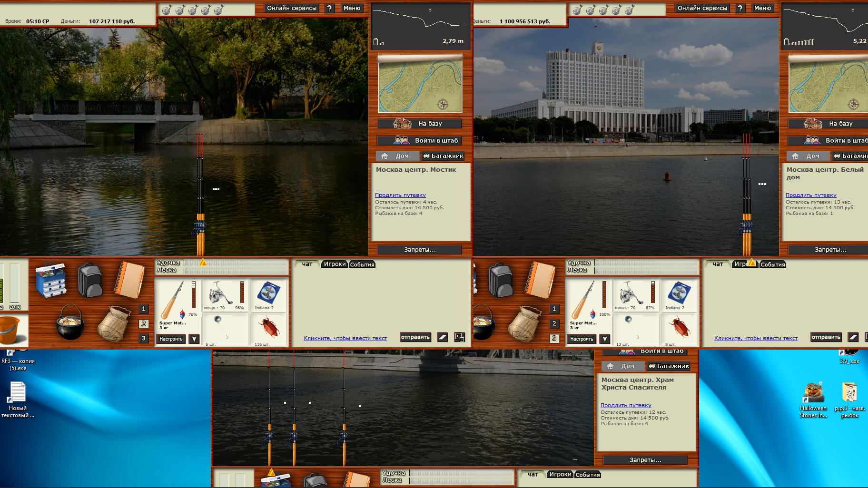Screen dimensions: 868x488
Task: Select the beetle bait with 8 шт.
Action: (680, 330)
